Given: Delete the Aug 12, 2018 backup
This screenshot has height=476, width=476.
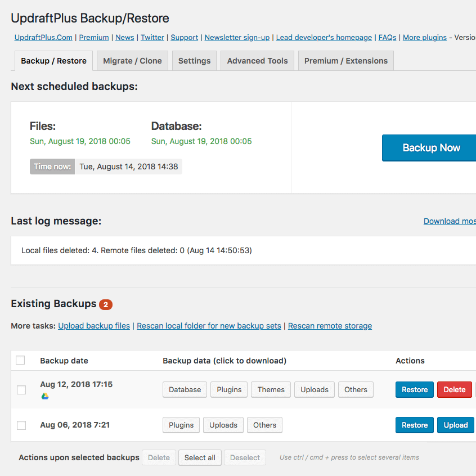Looking at the screenshot, I should pos(455,389).
